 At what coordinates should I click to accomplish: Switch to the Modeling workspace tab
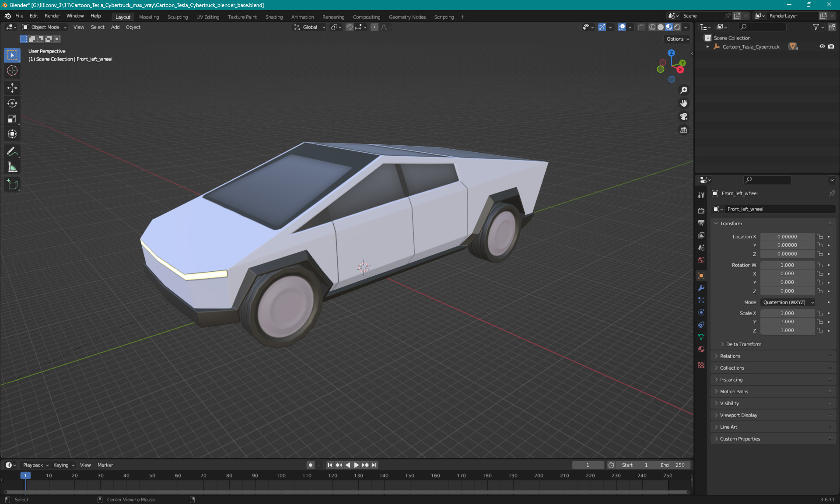point(149,17)
